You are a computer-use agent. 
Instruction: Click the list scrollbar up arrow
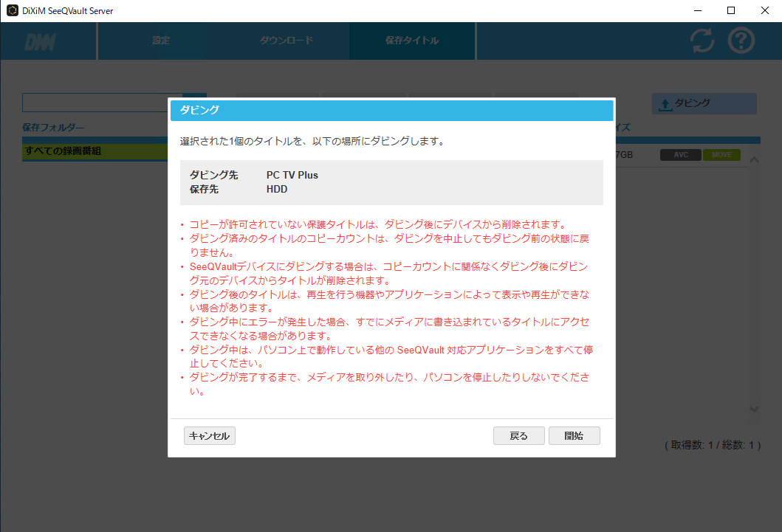(754, 159)
